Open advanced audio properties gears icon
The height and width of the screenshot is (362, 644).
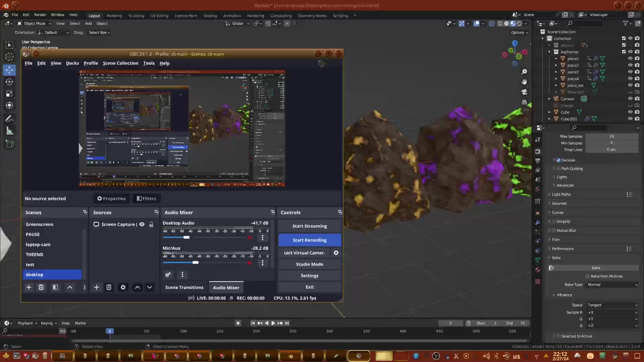tap(168, 275)
